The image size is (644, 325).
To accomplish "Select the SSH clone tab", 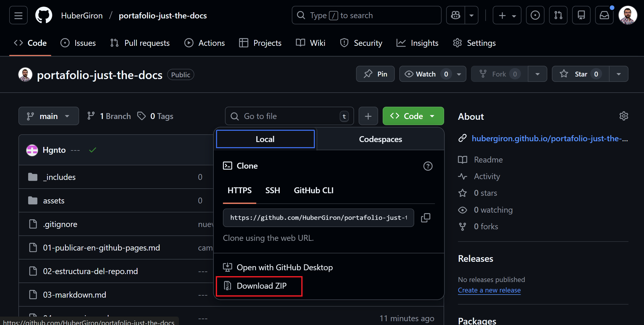I will pyautogui.click(x=272, y=190).
